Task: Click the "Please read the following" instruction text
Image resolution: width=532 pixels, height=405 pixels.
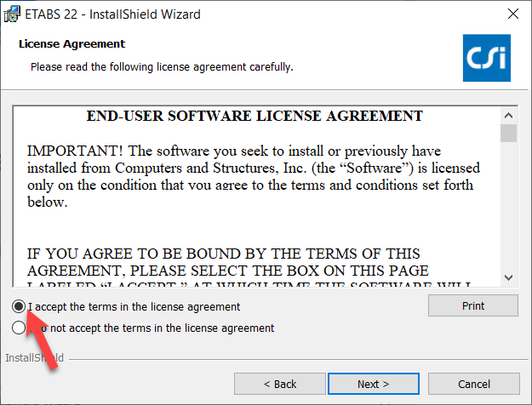Action: click(x=162, y=66)
